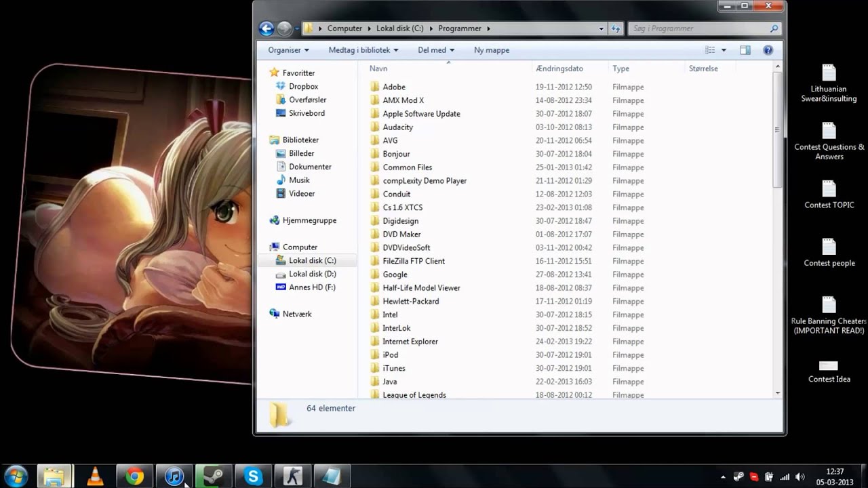Click the Explorer forward arrow

[x=284, y=28]
